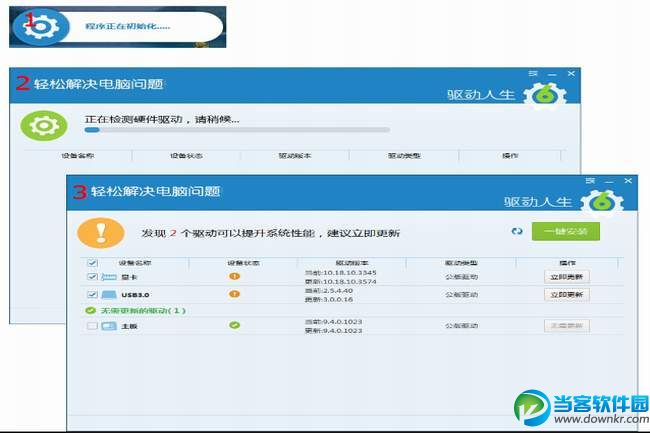Close the hardware detecting window

pos(571,73)
